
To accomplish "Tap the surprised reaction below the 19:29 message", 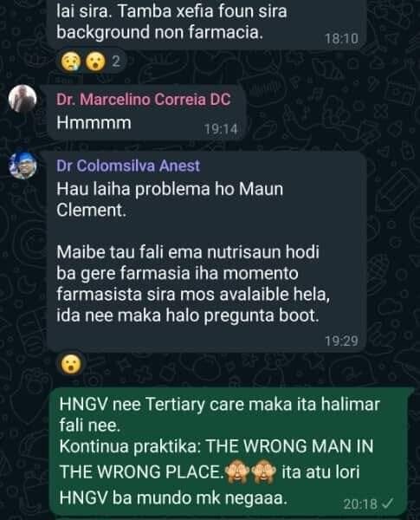I will 71,364.
